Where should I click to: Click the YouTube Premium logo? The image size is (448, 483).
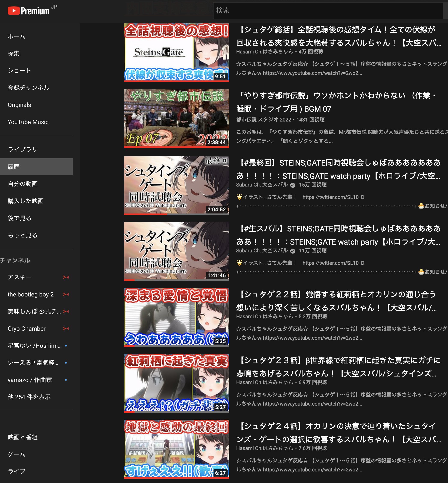click(x=28, y=11)
